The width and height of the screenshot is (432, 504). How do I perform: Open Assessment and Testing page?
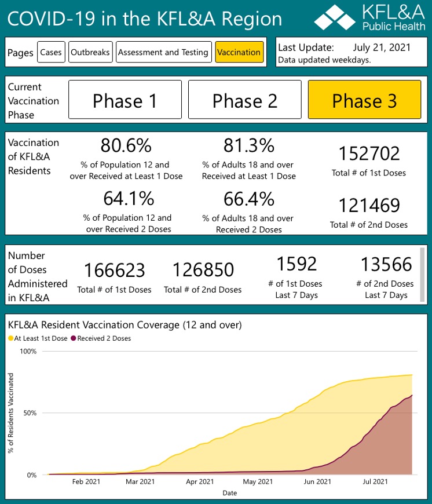pos(163,52)
